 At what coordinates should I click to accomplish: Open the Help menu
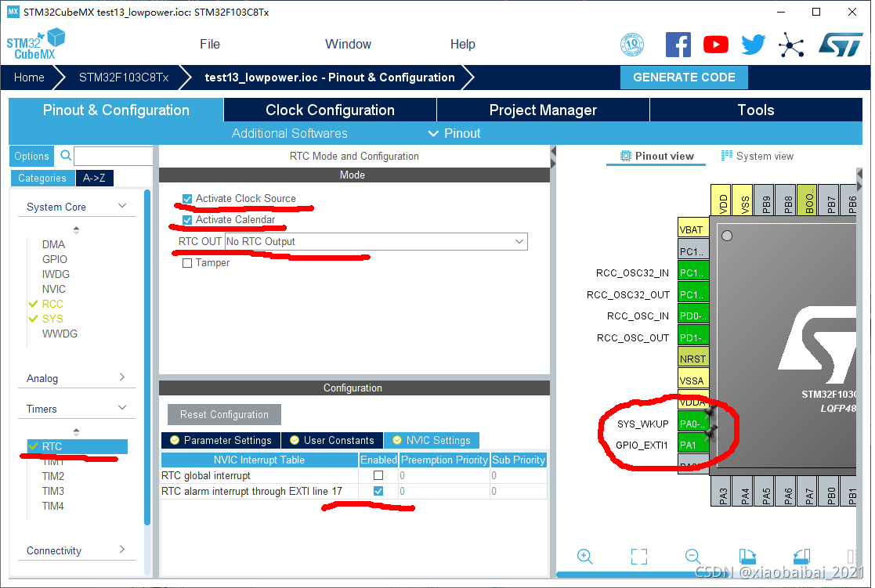click(x=463, y=44)
